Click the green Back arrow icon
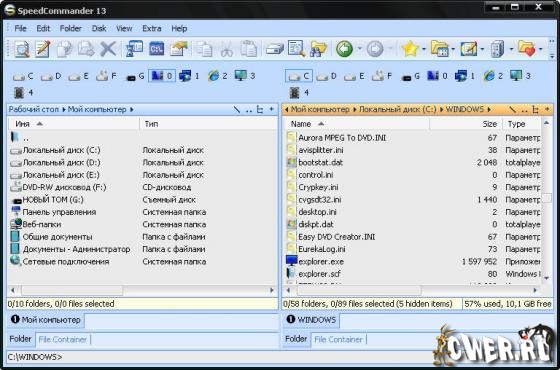The height and width of the screenshot is (370, 560). 344,49
